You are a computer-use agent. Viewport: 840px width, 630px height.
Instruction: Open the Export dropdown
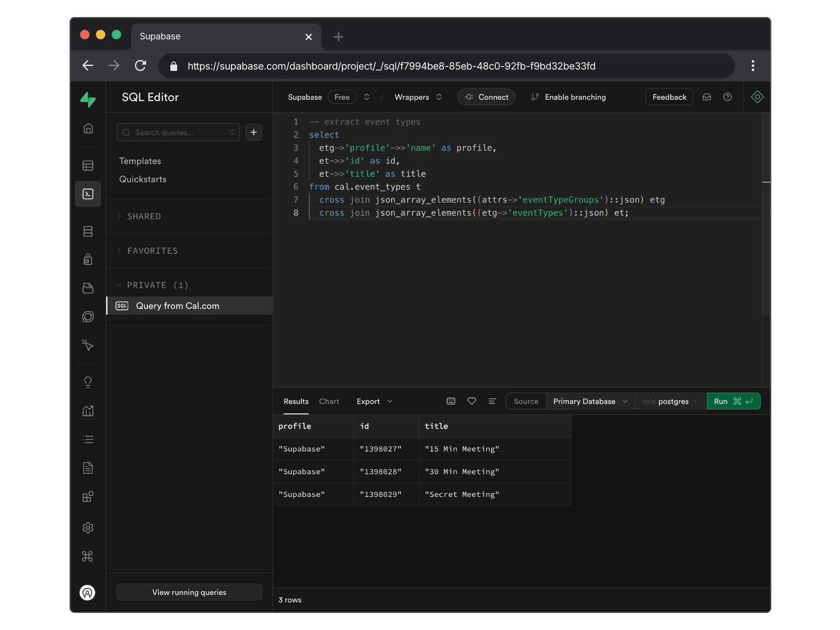click(374, 401)
